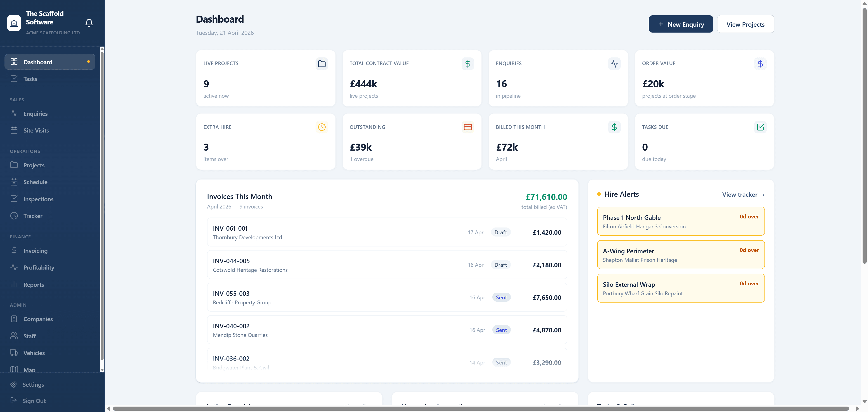Viewport: 868px width, 412px height.
Task: Open Vehicles in admin section
Action: (50, 353)
